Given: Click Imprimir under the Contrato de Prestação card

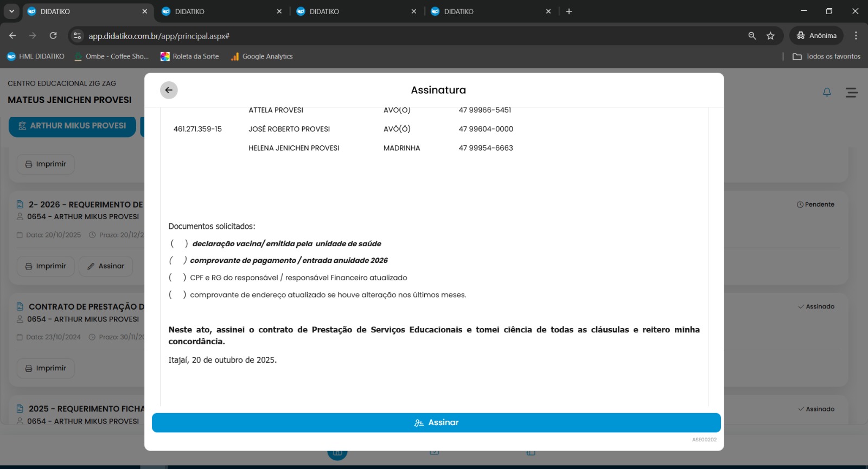Looking at the screenshot, I should [x=46, y=368].
